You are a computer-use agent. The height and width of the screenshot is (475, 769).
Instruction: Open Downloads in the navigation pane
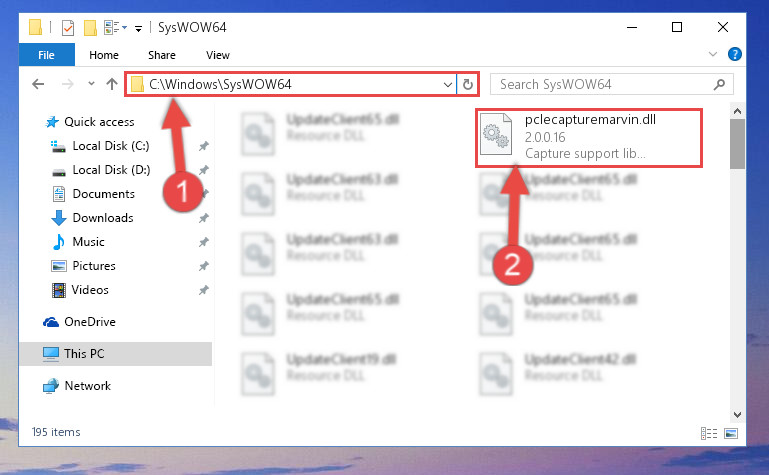click(103, 218)
